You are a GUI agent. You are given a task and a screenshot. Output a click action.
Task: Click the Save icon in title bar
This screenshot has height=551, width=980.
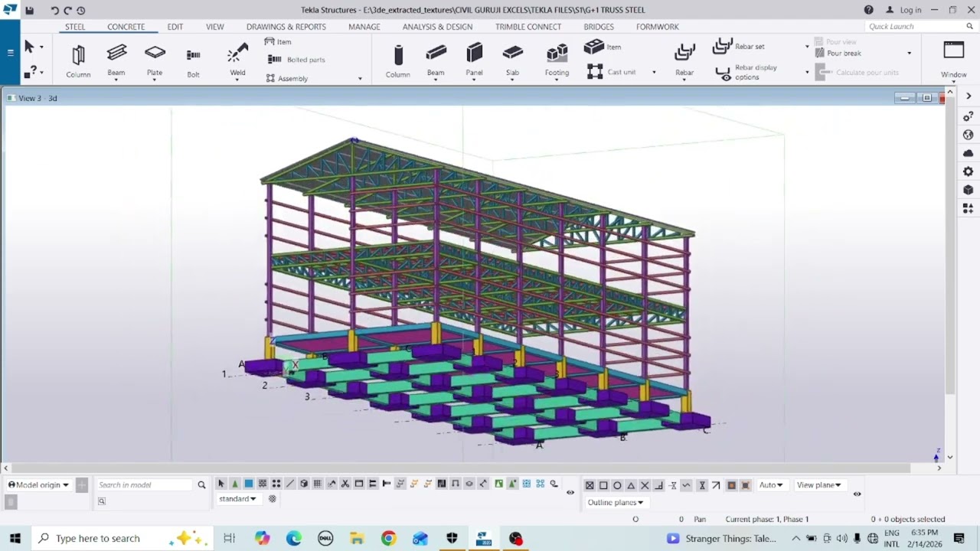(29, 10)
